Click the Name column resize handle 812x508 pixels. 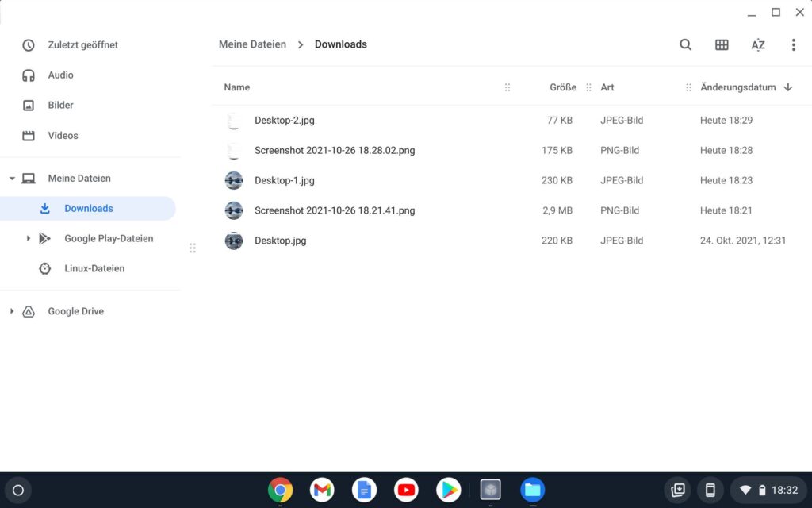pyautogui.click(x=507, y=87)
